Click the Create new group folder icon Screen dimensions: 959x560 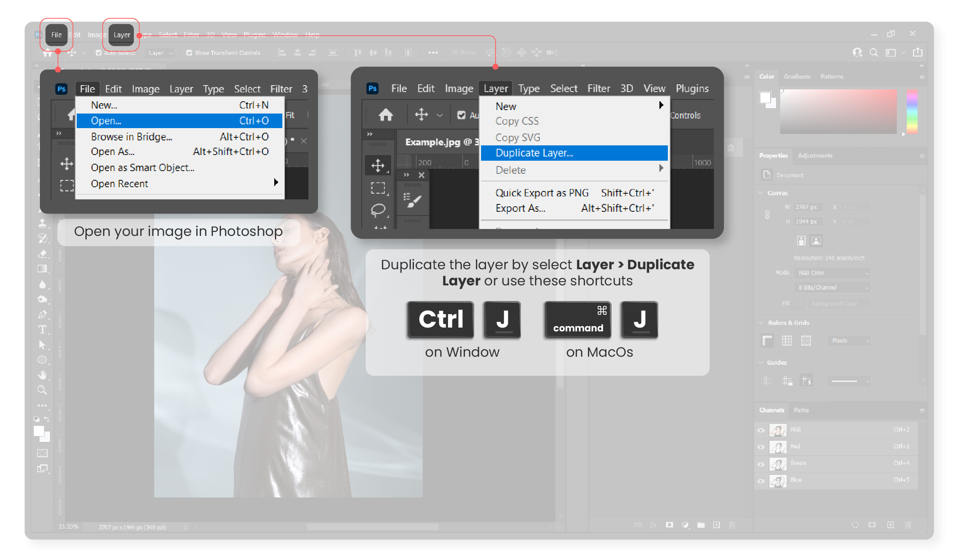coord(701,525)
